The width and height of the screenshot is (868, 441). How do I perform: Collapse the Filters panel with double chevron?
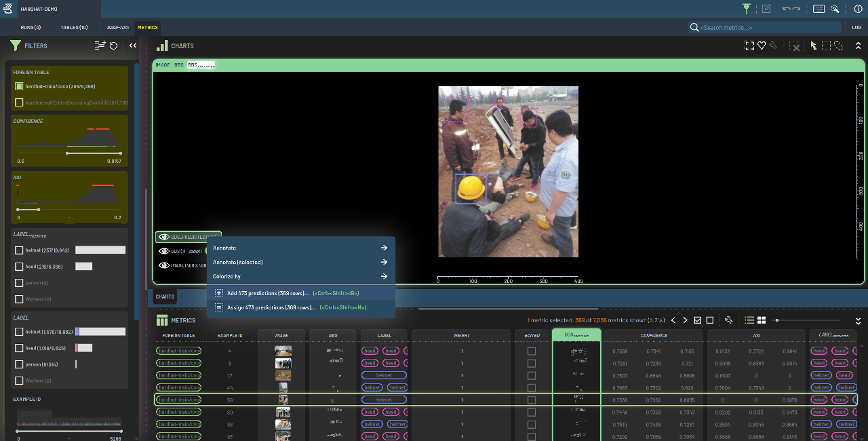coord(133,45)
